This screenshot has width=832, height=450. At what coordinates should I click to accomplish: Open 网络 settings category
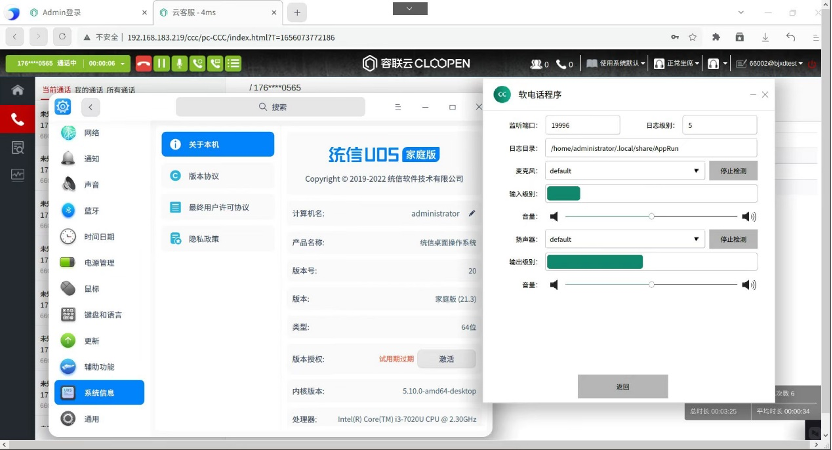click(x=99, y=133)
